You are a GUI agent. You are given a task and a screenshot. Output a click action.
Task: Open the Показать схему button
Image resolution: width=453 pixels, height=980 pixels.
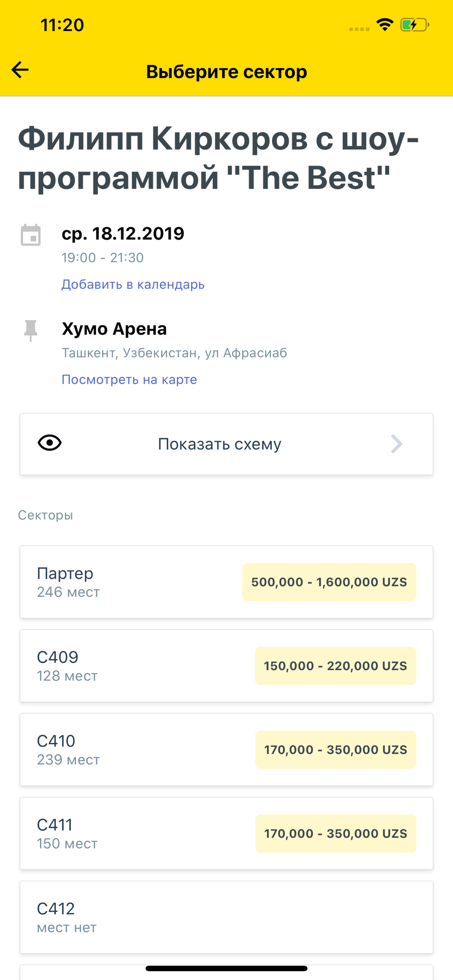click(226, 444)
